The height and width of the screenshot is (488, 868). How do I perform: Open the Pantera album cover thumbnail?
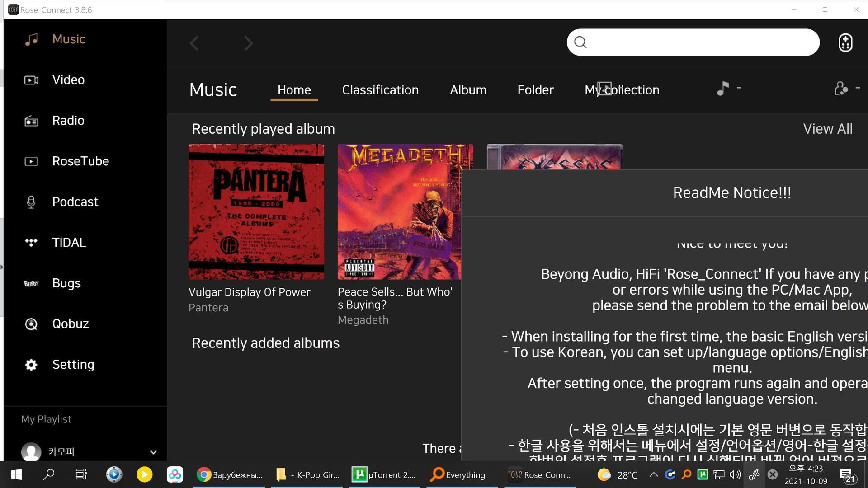(x=256, y=211)
